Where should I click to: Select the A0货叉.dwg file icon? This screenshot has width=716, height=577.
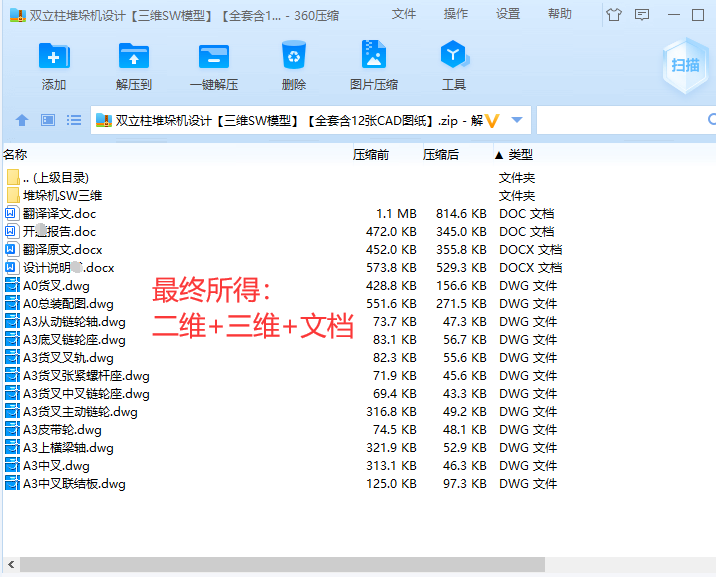12,285
